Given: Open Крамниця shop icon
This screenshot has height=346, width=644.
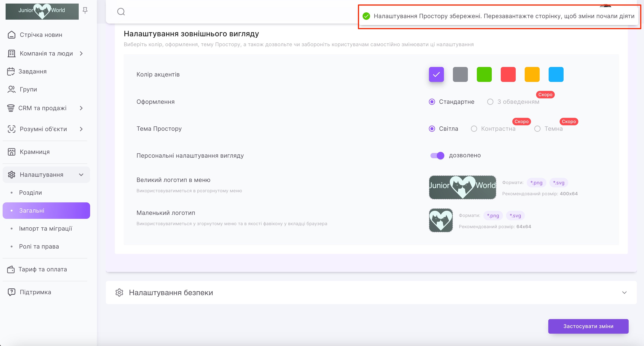Looking at the screenshot, I should pos(12,152).
